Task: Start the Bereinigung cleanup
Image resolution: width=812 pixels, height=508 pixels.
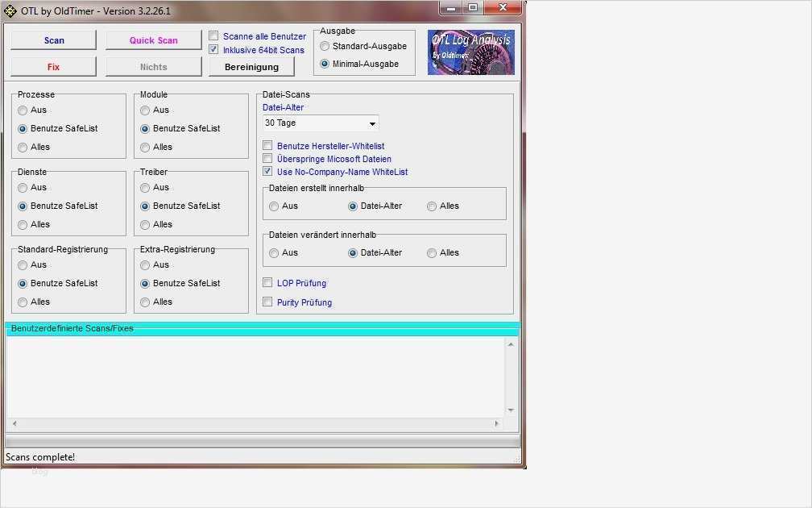Action: tap(251, 66)
